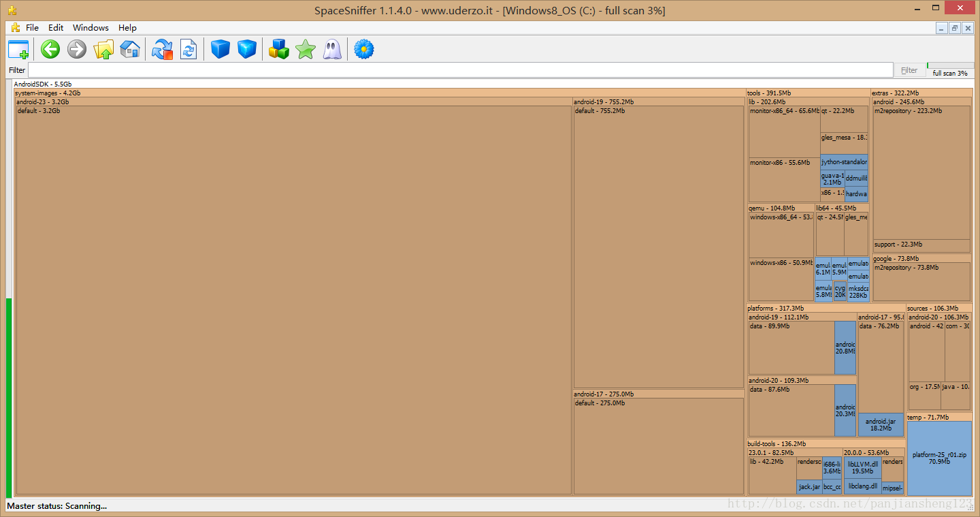Restore the inner child window
The height and width of the screenshot is (517, 980).
955,28
